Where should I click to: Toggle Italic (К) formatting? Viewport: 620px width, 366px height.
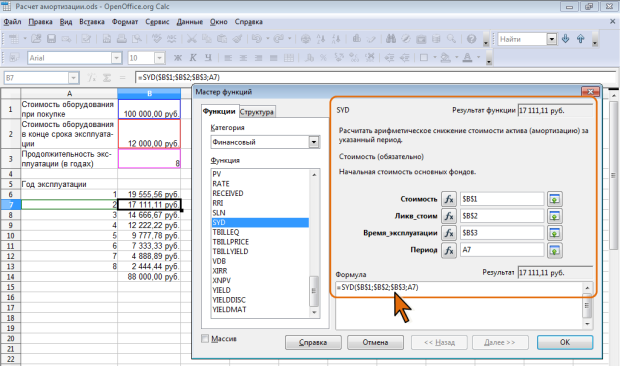click(x=193, y=58)
